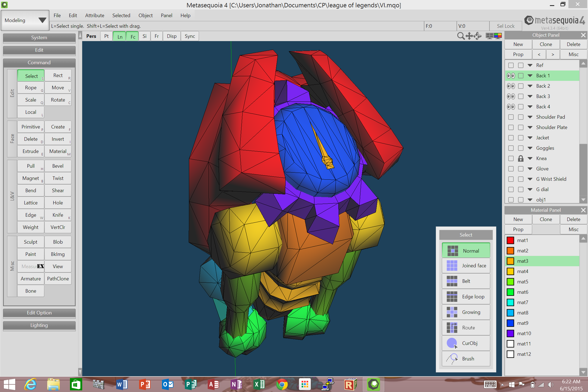Viewport: 588px width, 392px height.
Task: Open the Attribute menu
Action: click(94, 16)
